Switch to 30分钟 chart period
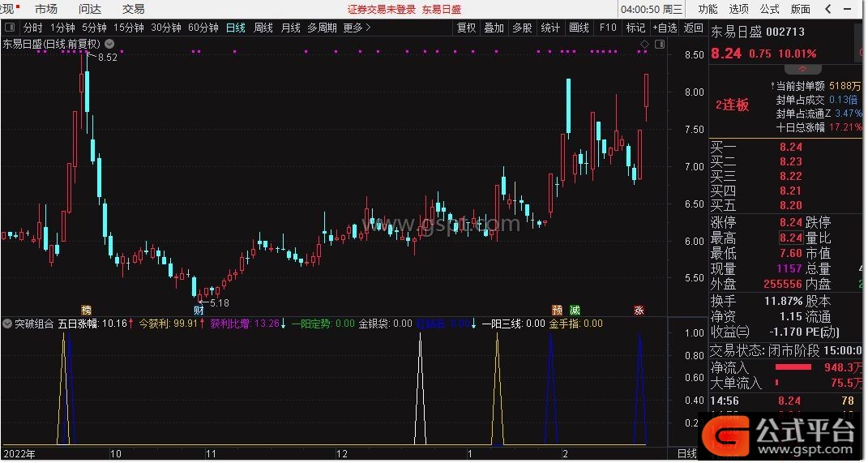This screenshot has height=463, width=868. [x=166, y=28]
